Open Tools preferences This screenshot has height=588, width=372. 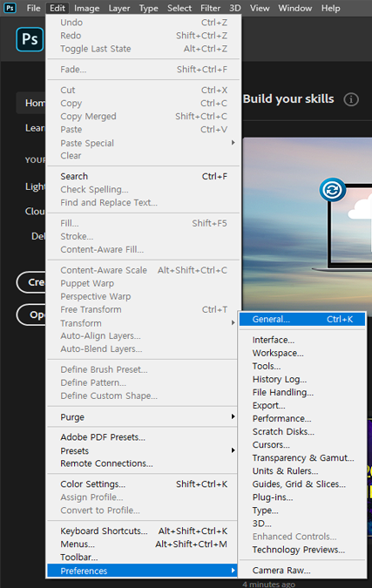302,366
